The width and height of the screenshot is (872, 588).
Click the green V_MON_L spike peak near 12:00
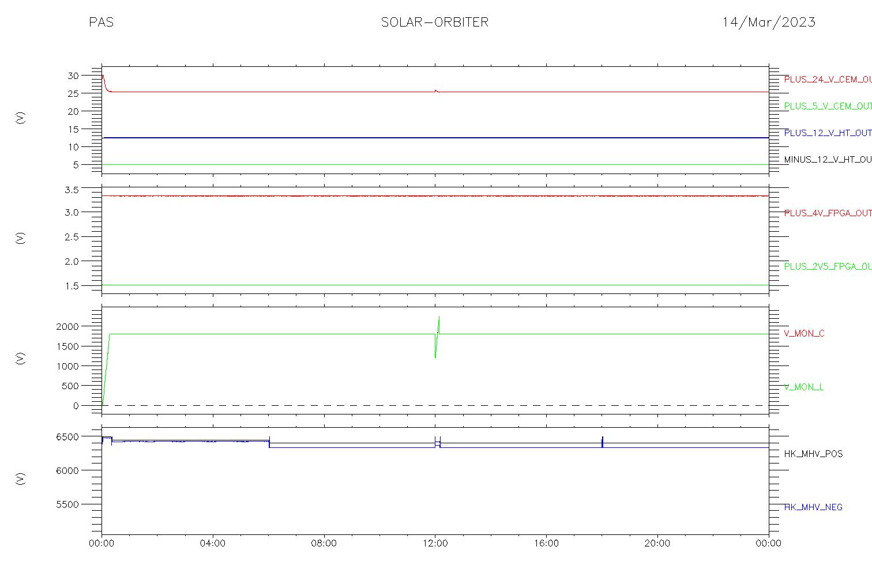coord(439,317)
